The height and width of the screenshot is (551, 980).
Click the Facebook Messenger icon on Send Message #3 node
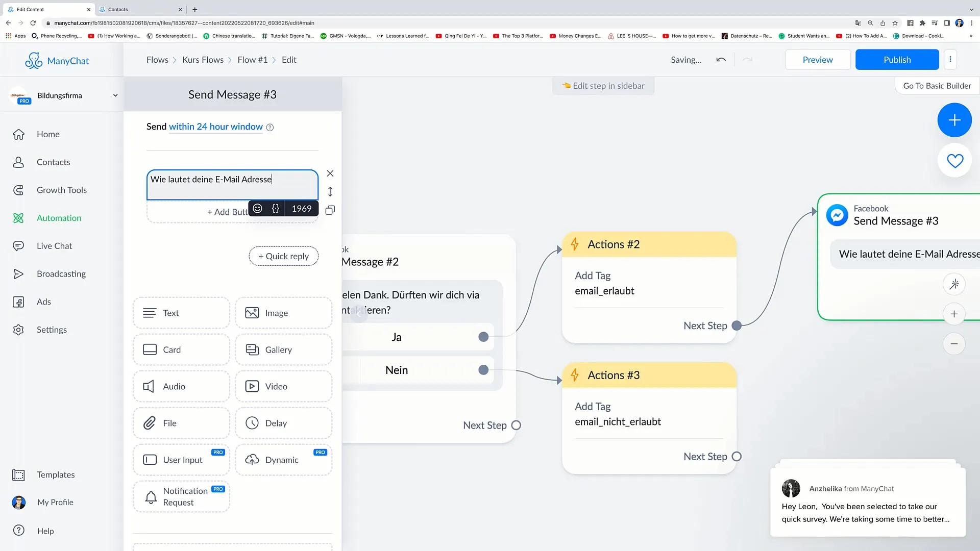click(x=837, y=215)
